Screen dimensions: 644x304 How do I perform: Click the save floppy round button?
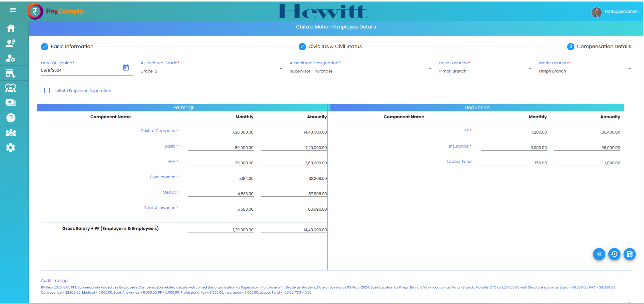pyautogui.click(x=630, y=254)
